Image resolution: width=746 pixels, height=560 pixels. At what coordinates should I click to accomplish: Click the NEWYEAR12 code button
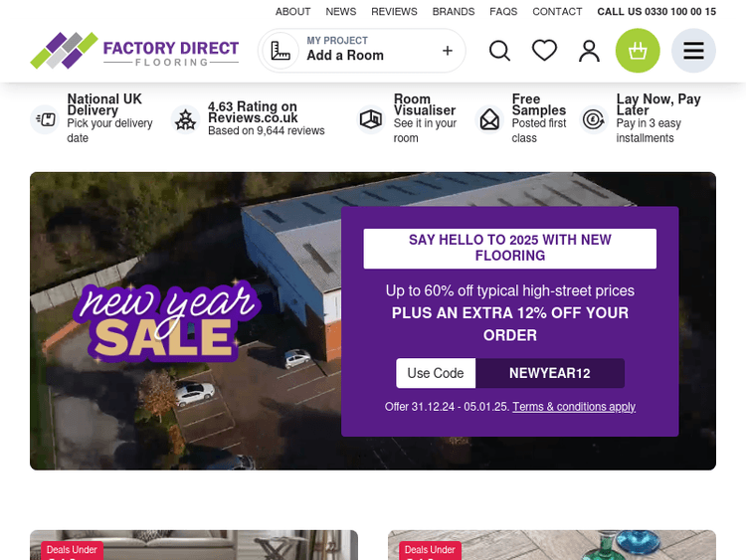549,373
